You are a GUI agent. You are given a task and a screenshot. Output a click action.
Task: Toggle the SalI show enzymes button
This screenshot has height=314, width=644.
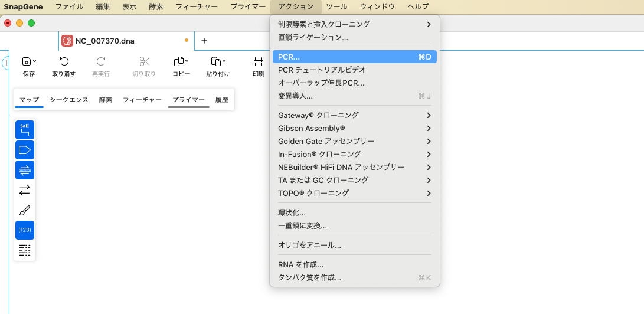tap(25, 130)
